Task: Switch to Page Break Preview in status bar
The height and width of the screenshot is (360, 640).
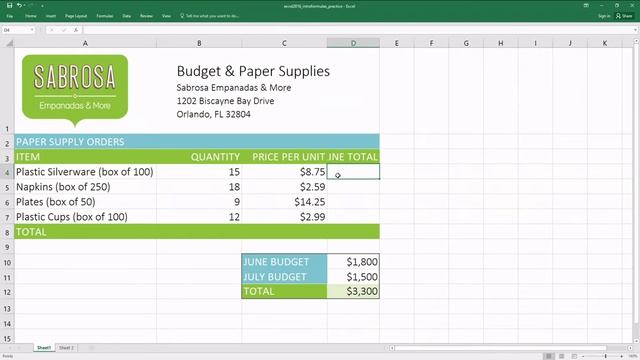Action: tap(574, 356)
